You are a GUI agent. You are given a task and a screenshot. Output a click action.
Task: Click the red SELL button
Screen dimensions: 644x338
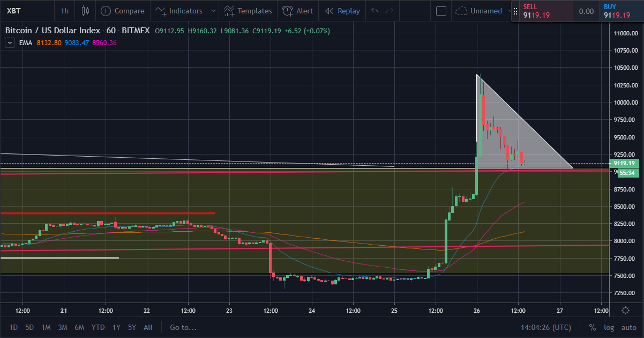click(x=542, y=11)
